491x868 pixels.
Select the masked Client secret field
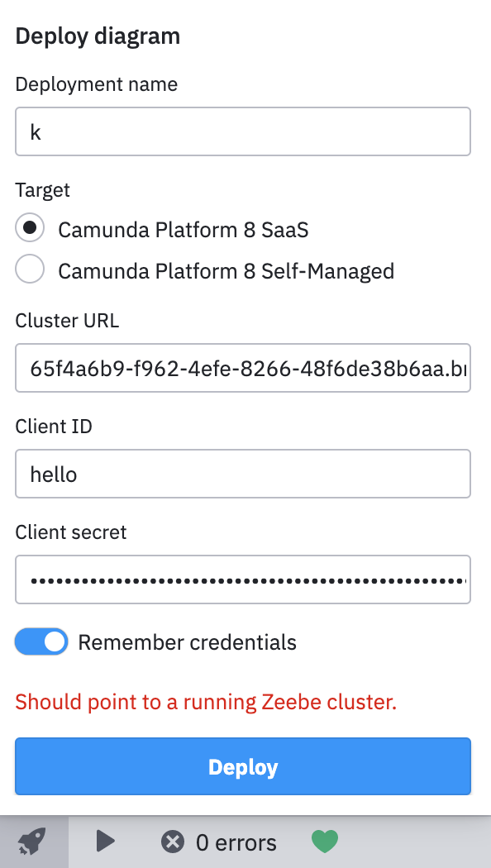pyautogui.click(x=242, y=579)
